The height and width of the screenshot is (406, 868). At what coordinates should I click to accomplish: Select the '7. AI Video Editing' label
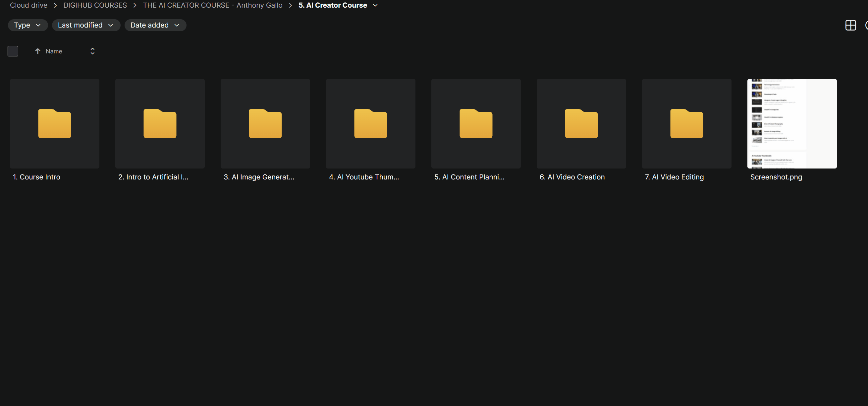point(674,177)
